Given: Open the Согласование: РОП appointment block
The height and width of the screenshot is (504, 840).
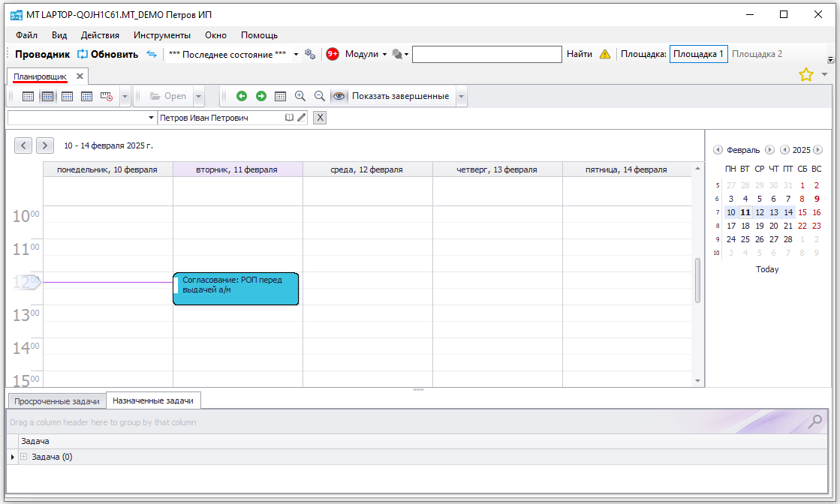Looking at the screenshot, I should pos(236,289).
